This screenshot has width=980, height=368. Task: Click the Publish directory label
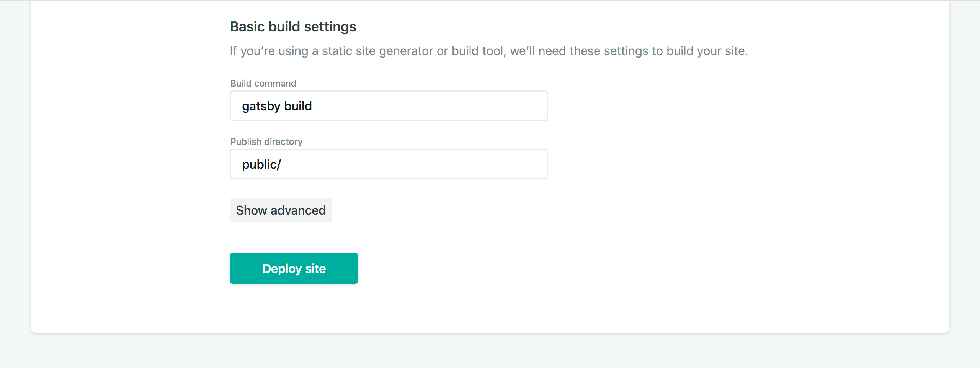tap(266, 141)
